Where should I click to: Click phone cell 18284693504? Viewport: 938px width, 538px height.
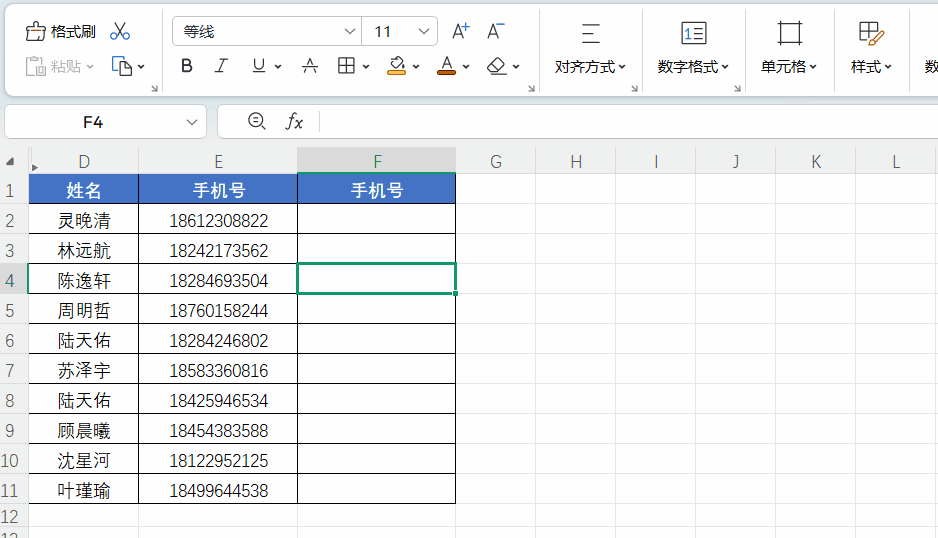pos(218,280)
